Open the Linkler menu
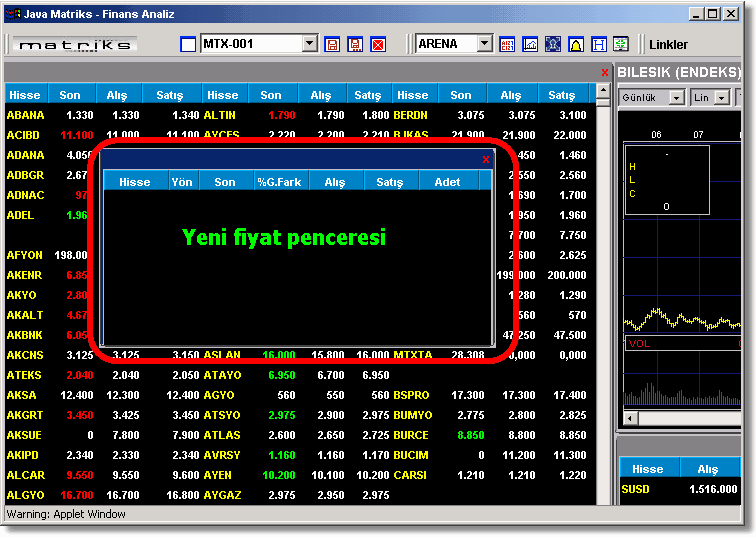The height and width of the screenshot is (537, 756). 668,44
